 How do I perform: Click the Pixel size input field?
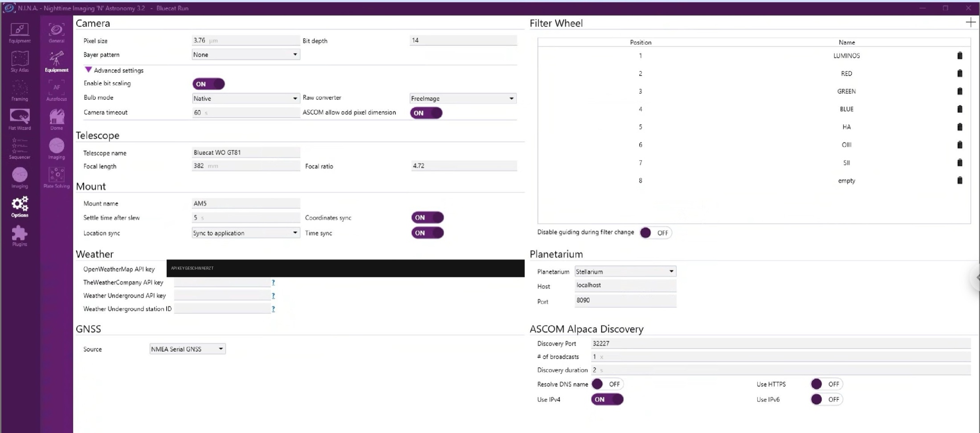point(246,40)
